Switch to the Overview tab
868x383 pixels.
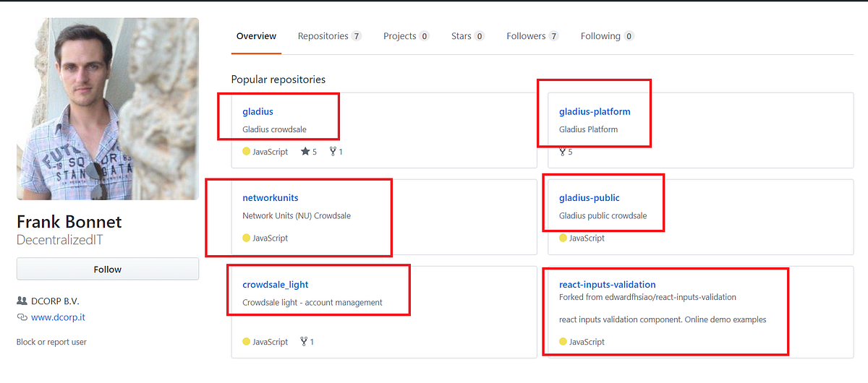click(256, 36)
